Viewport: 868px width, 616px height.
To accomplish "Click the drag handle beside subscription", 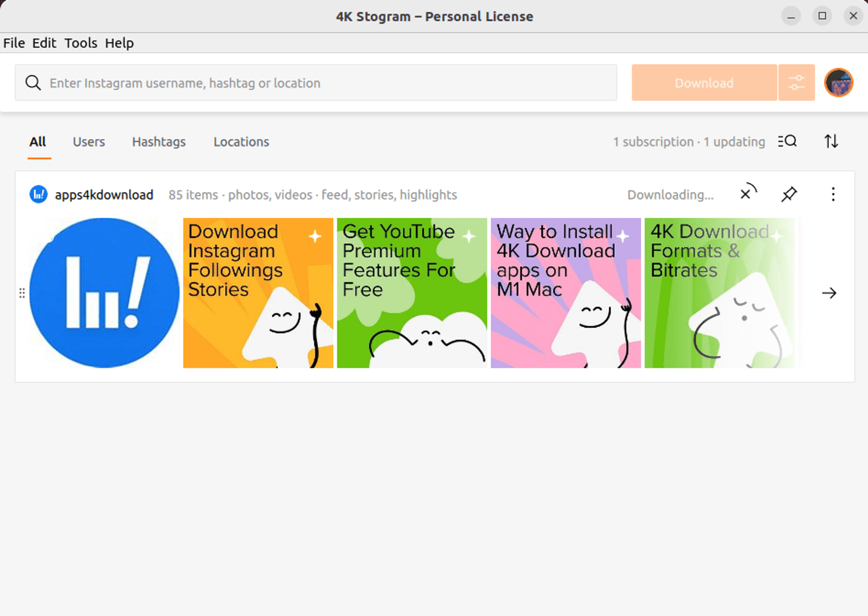I will pos(22,293).
